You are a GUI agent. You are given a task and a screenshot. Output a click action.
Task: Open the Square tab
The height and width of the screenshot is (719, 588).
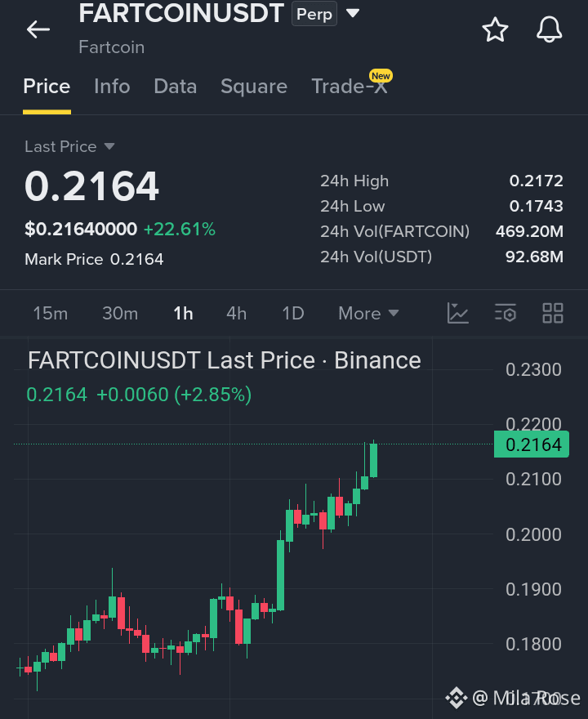coord(254,87)
